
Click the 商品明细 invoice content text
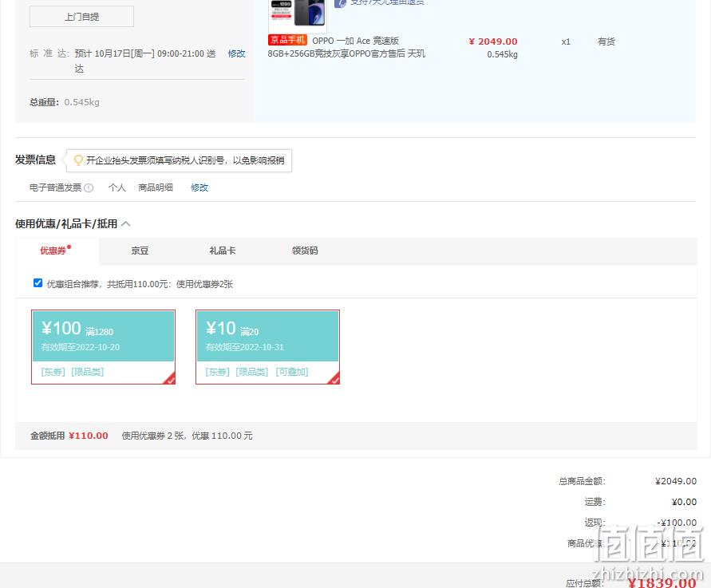pyautogui.click(x=156, y=187)
